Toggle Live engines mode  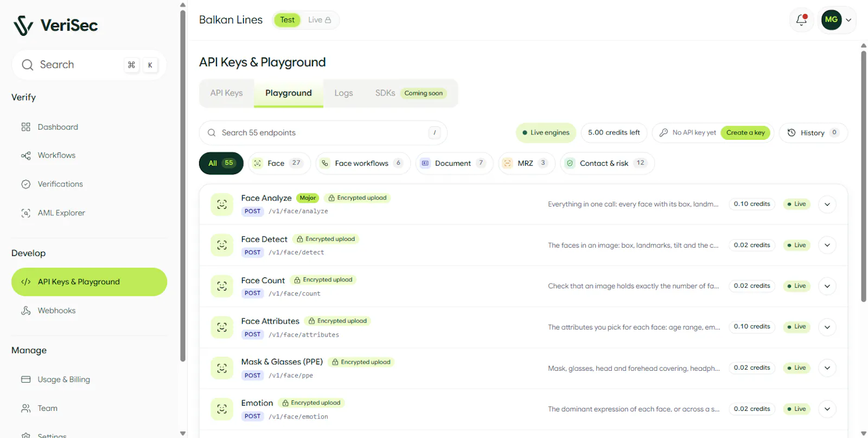coord(546,133)
